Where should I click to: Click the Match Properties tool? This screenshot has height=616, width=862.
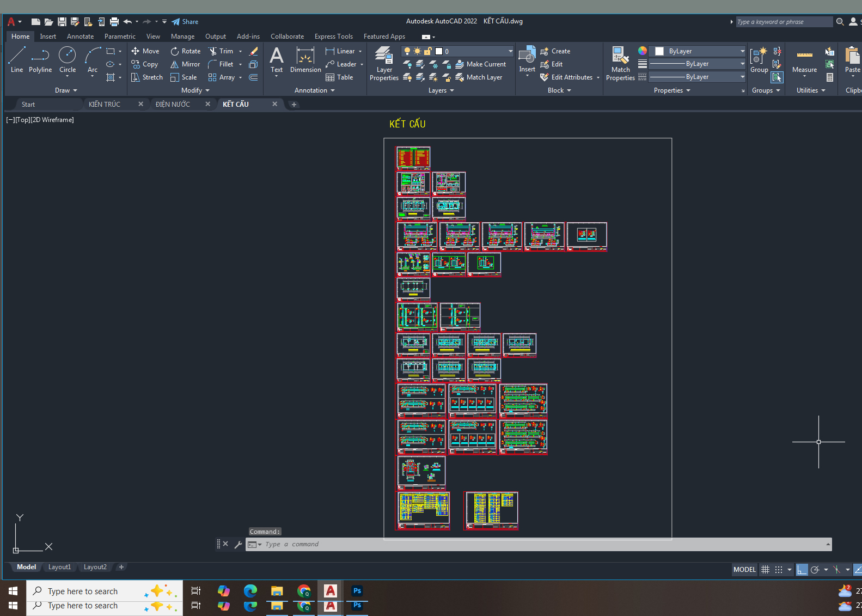620,63
